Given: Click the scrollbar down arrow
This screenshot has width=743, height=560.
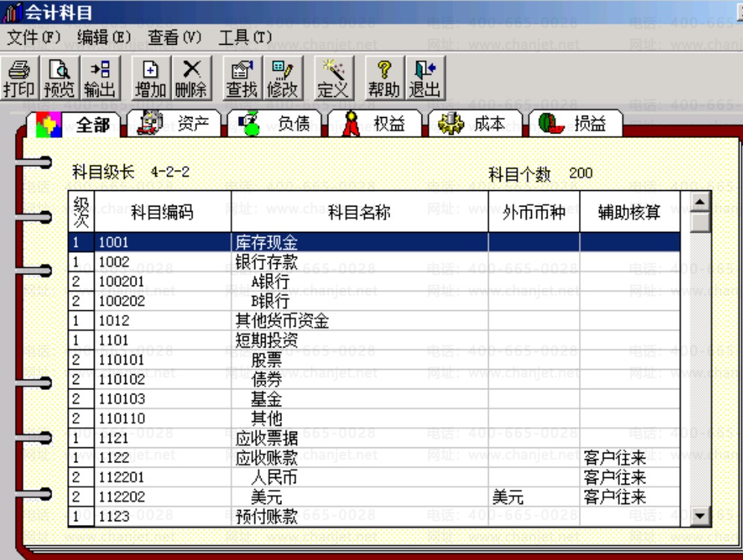Looking at the screenshot, I should point(700,515).
